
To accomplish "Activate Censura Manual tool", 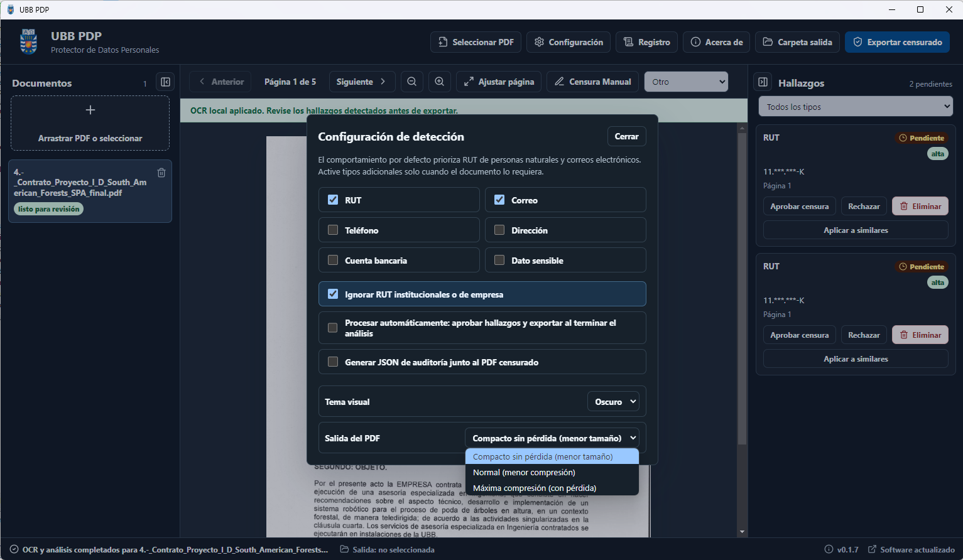I will tap(593, 82).
